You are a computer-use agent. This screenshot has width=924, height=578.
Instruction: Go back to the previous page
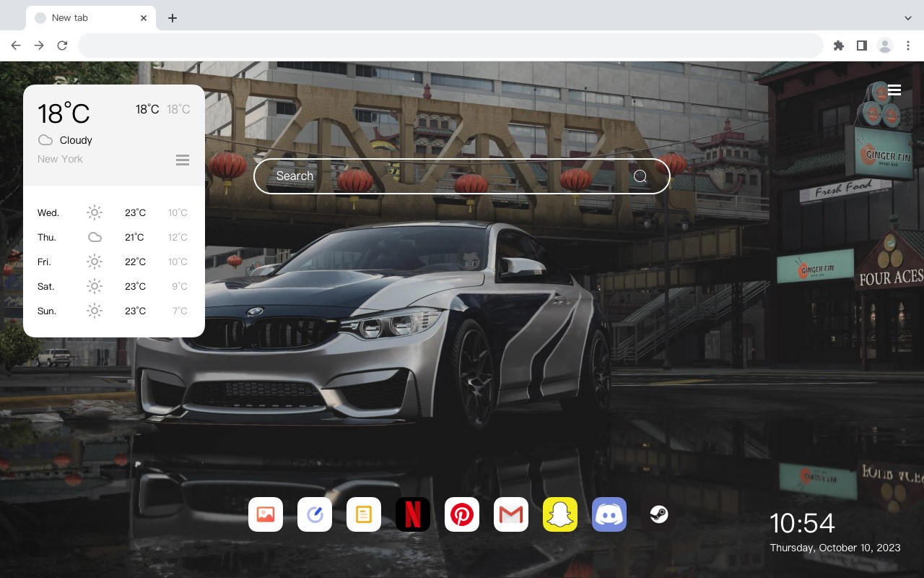(x=16, y=46)
